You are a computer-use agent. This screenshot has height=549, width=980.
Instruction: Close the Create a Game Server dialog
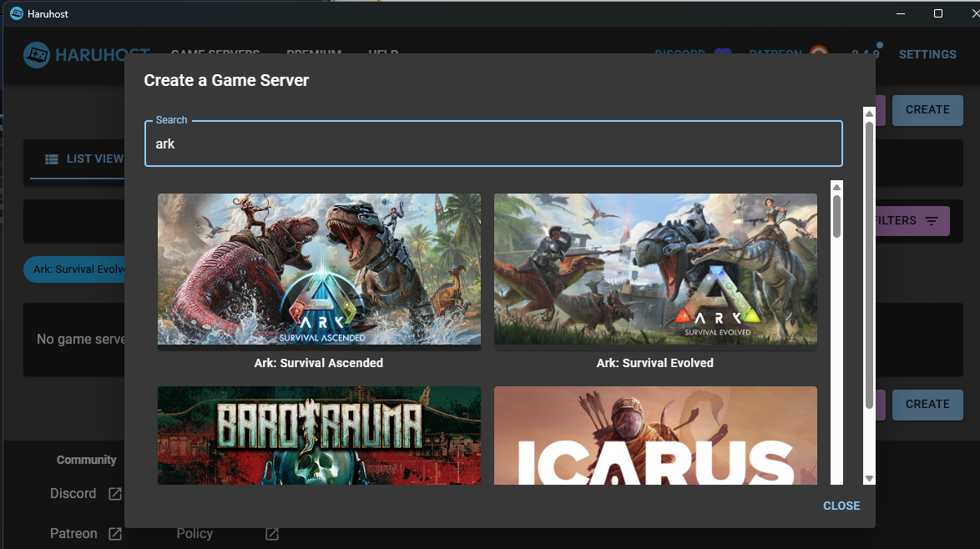(x=841, y=506)
